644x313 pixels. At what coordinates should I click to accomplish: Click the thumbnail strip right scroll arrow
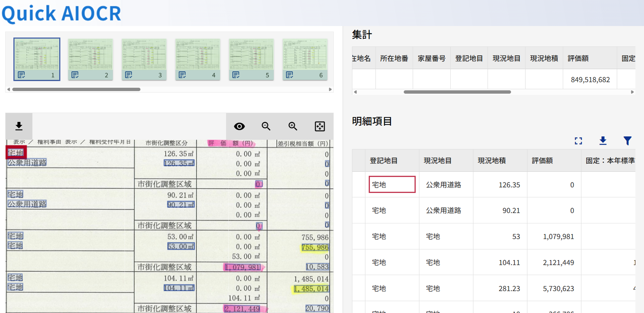coord(330,89)
